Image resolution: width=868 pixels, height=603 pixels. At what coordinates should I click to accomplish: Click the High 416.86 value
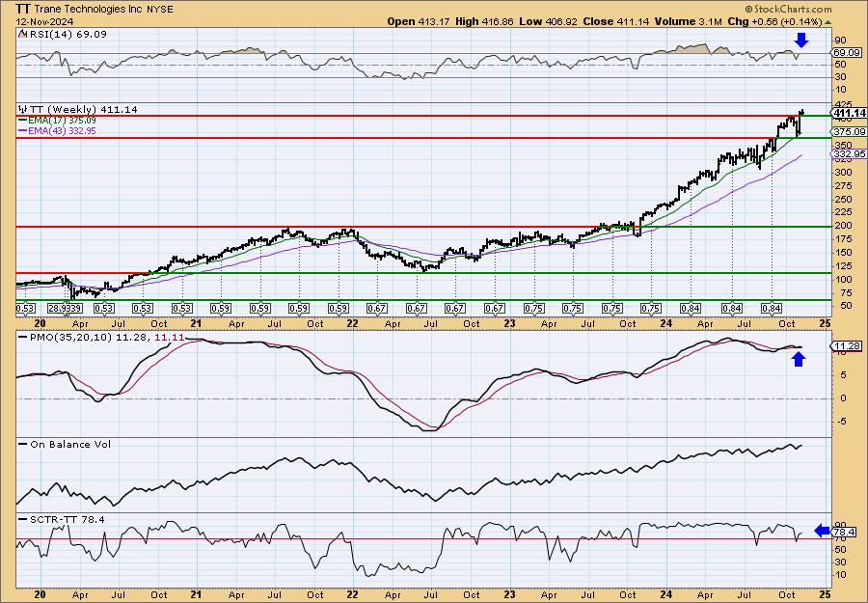point(484,21)
